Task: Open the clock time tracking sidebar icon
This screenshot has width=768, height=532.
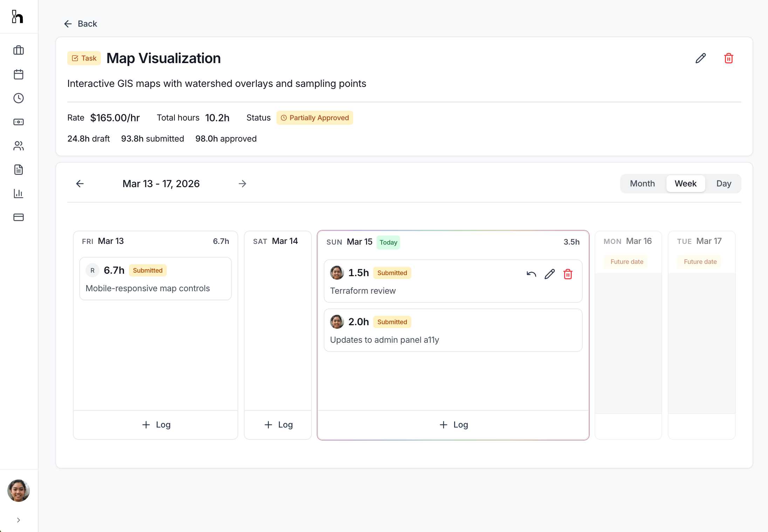Action: (x=19, y=98)
